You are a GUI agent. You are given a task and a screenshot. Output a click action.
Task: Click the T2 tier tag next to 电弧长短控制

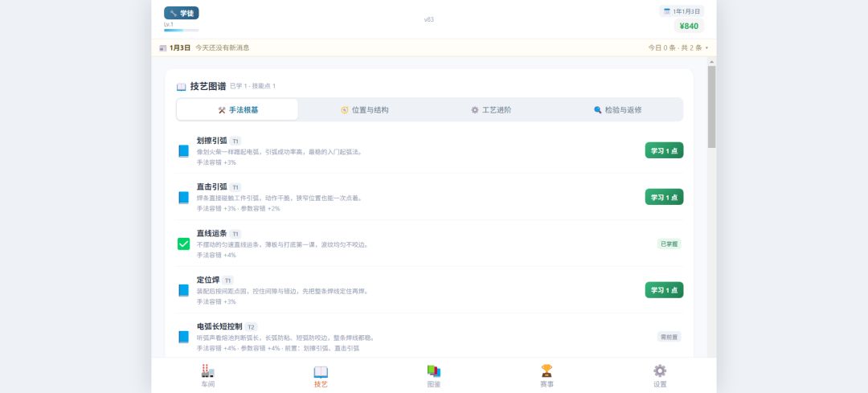pyautogui.click(x=252, y=326)
